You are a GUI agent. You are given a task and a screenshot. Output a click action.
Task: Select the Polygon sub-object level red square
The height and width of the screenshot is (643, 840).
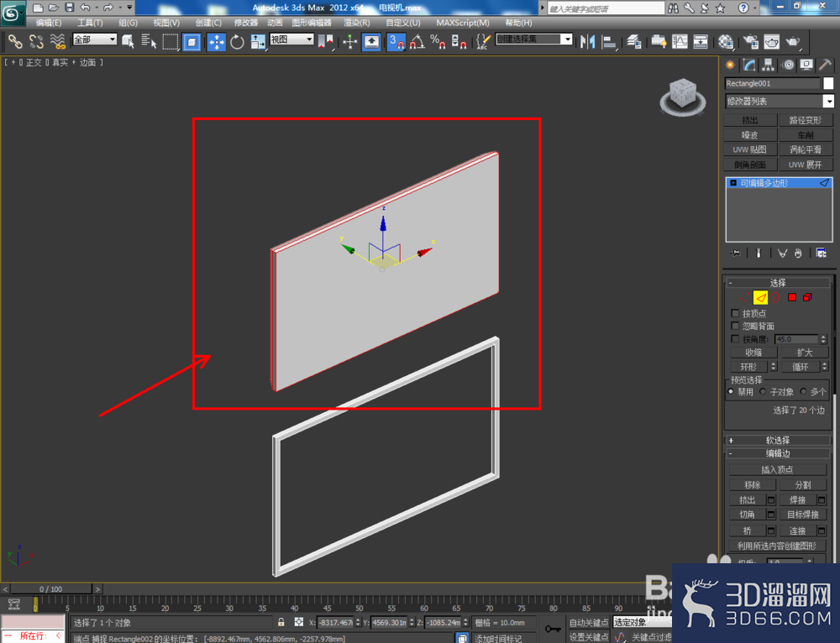click(792, 298)
